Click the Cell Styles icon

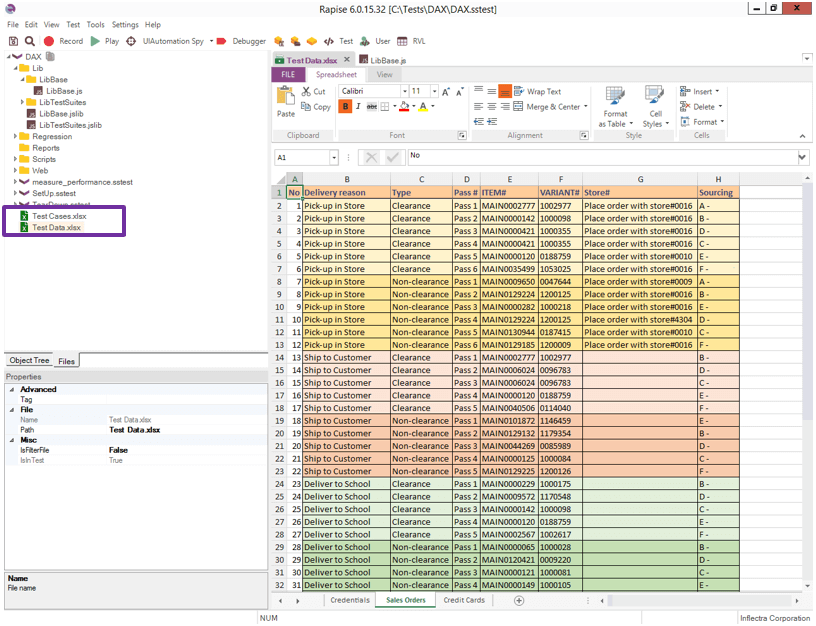pos(654,96)
